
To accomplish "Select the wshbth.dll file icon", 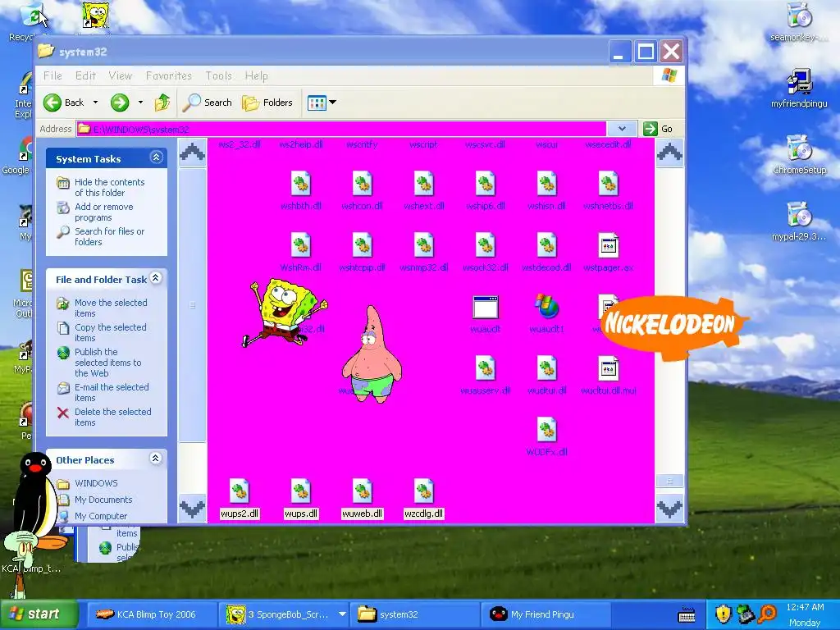I will point(300,184).
